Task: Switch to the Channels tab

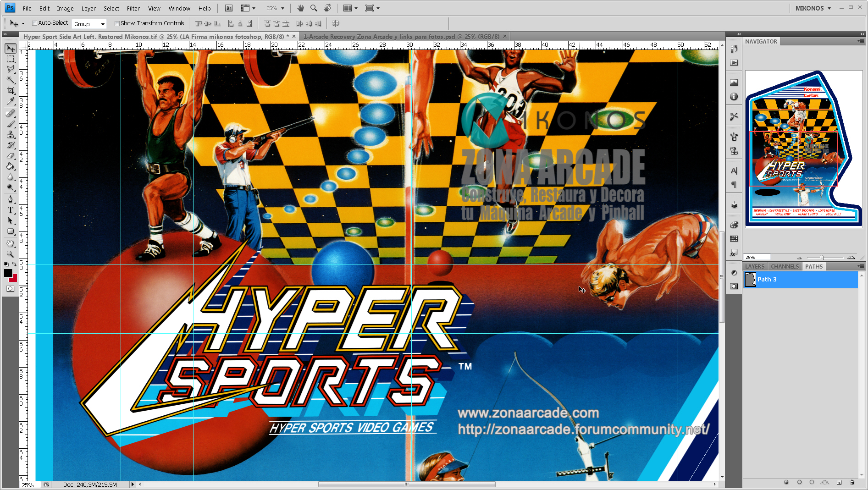Action: click(x=785, y=266)
